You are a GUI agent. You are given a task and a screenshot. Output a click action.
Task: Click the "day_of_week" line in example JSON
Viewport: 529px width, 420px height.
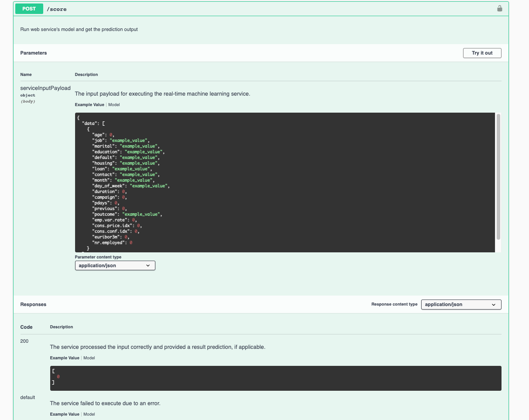pos(131,186)
